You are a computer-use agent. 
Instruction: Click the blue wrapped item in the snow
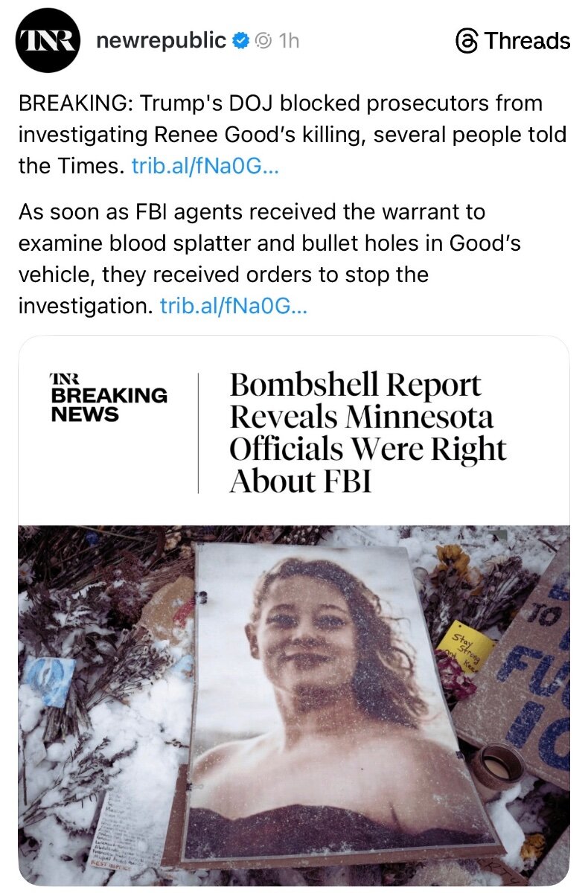(x=51, y=679)
